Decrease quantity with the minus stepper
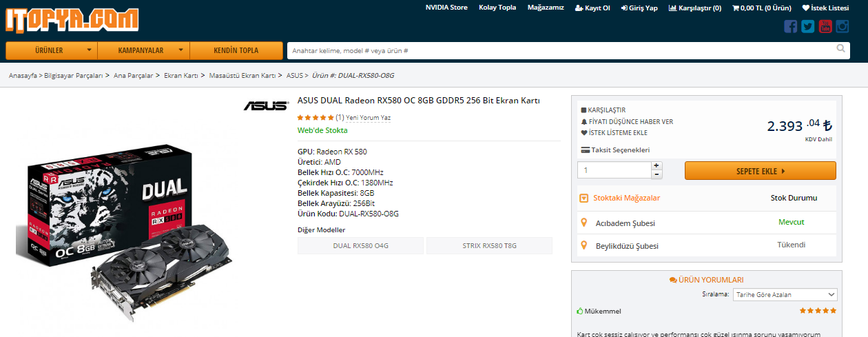 (657, 174)
